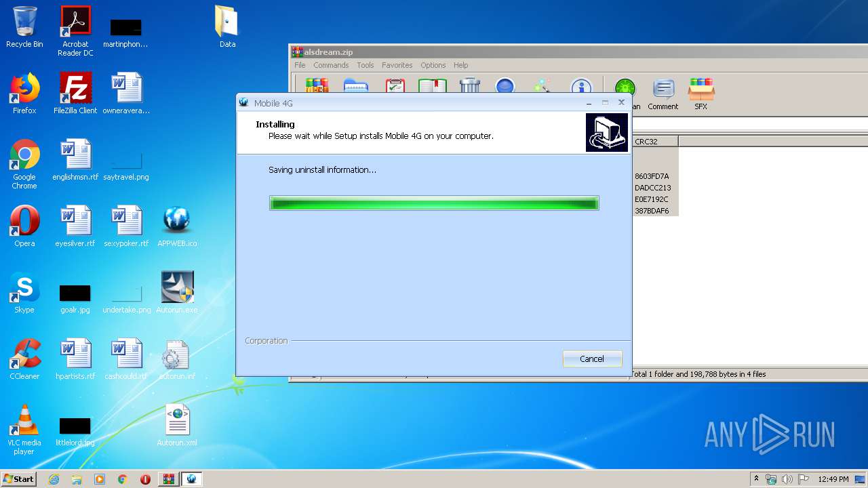The height and width of the screenshot is (488, 868).
Task: Open WinRAR Favorites menu
Action: 397,65
